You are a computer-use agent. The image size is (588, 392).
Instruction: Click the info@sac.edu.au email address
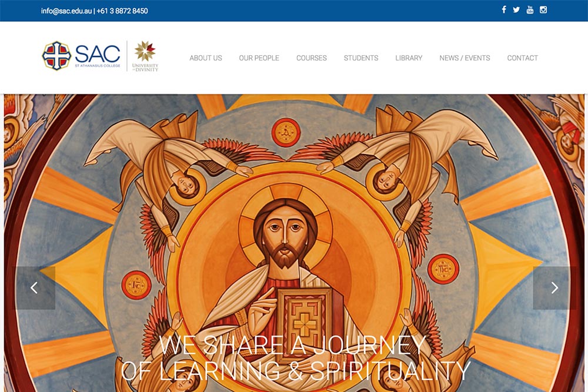66,11
